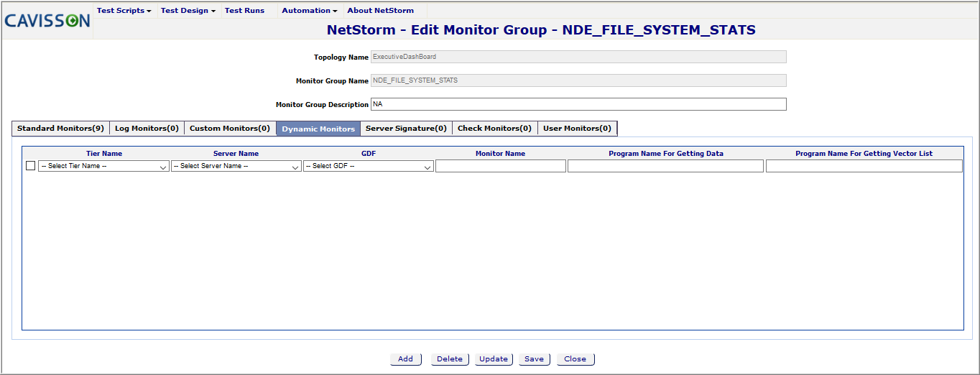Screen dimensions: 980x375
Task: Switch to Custom Monitors(0) tab
Action: tap(230, 128)
